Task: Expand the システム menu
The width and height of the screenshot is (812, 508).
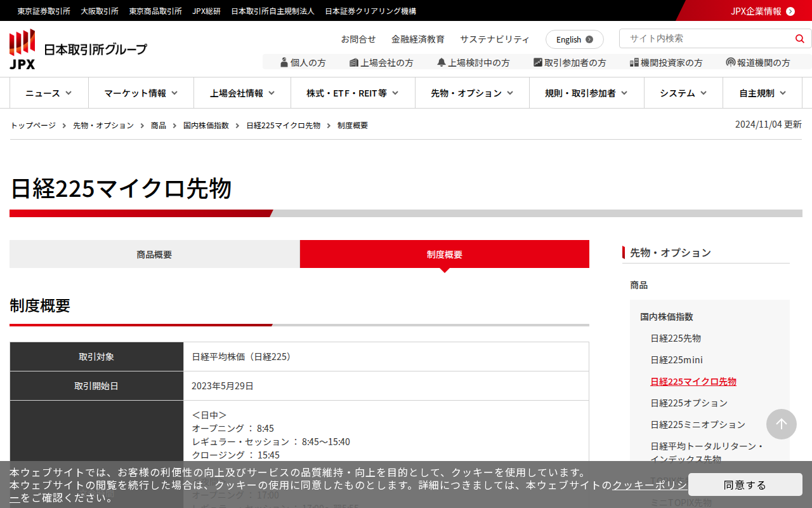Action: [x=684, y=93]
